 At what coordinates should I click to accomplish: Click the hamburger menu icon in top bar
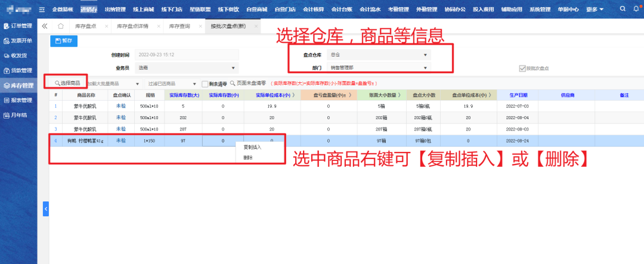coord(42,10)
